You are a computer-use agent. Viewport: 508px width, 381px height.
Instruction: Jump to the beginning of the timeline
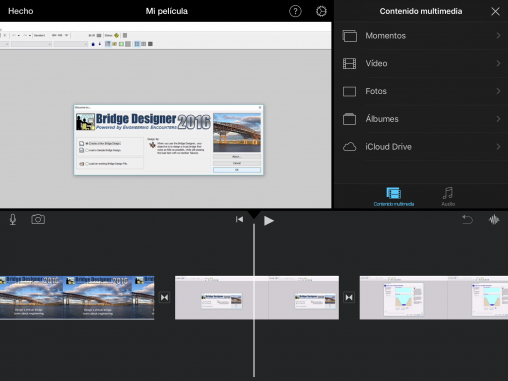click(x=239, y=219)
